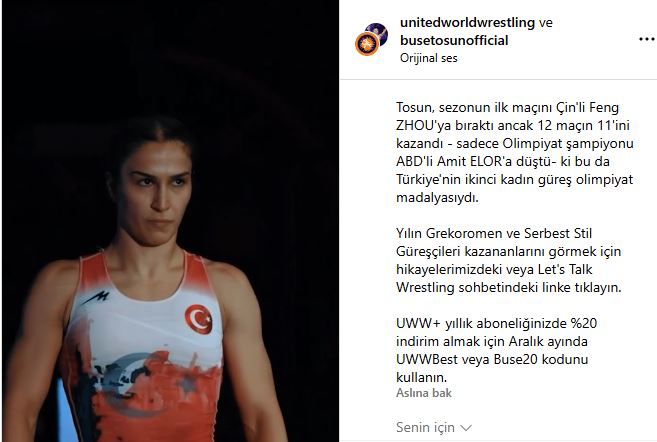Screen dimensions: 657x442
Task: Click the Turkish flag emblem on the singlet
Action: (199, 319)
